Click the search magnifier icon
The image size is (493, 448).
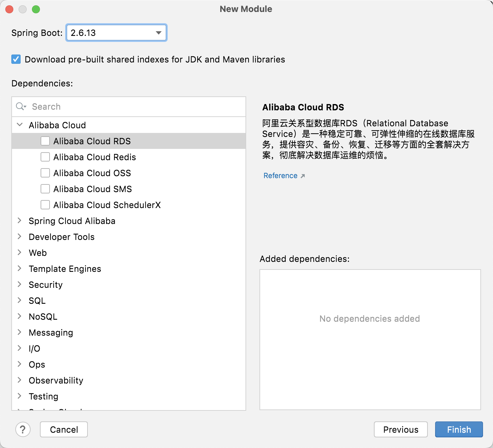coord(21,106)
